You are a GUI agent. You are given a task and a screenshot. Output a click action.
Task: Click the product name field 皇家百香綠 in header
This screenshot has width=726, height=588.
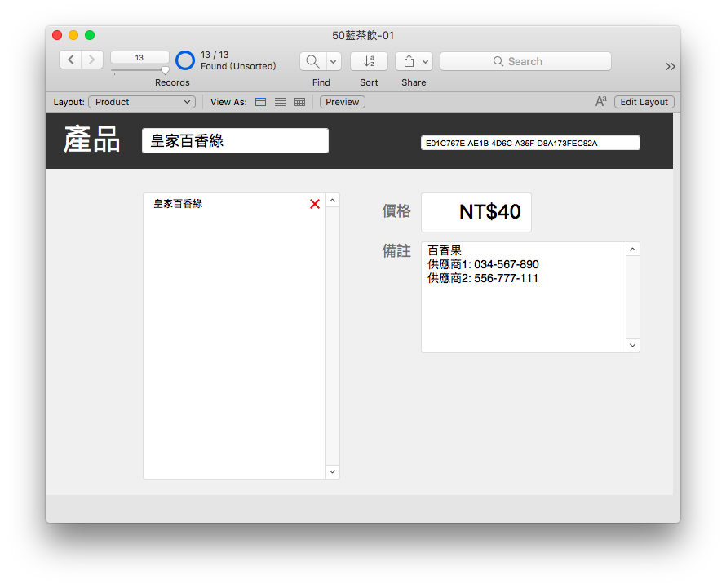[x=235, y=141]
